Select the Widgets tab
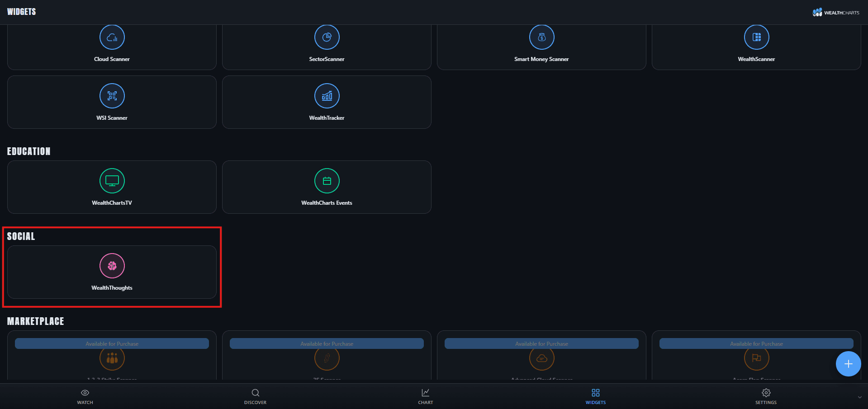Screen dimensions: 868x409 [595, 396]
